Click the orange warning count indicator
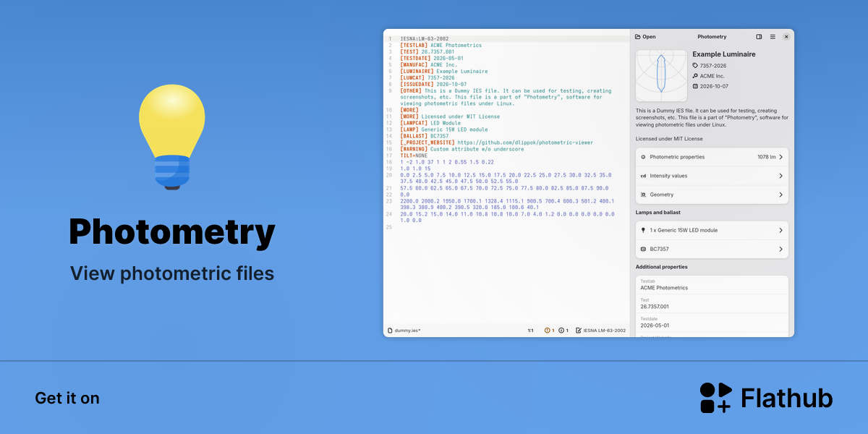The image size is (868, 434). pyautogui.click(x=549, y=331)
